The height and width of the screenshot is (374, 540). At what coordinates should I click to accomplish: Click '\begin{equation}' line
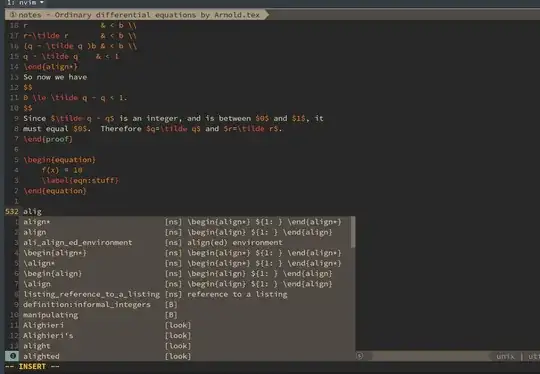click(x=60, y=160)
